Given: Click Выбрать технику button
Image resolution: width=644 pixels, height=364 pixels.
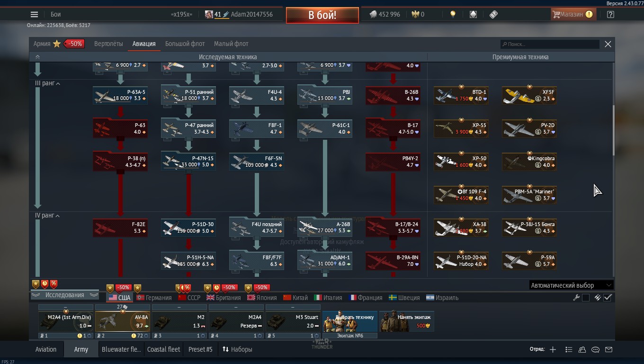Looking at the screenshot, I should pyautogui.click(x=350, y=321).
